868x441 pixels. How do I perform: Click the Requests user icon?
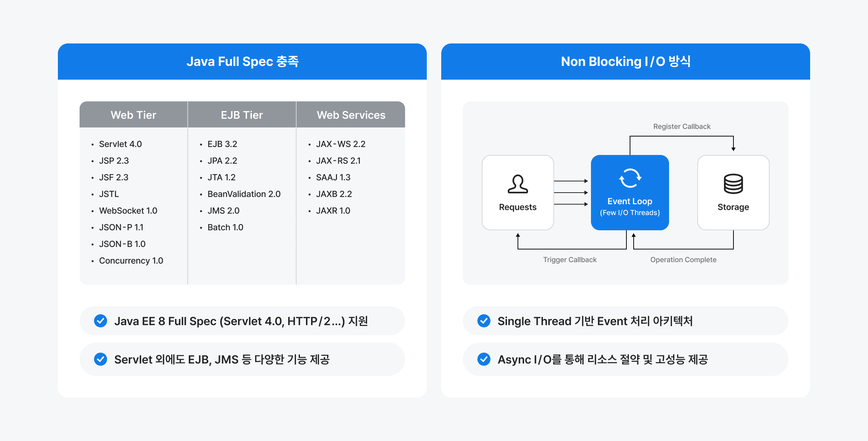point(518,184)
